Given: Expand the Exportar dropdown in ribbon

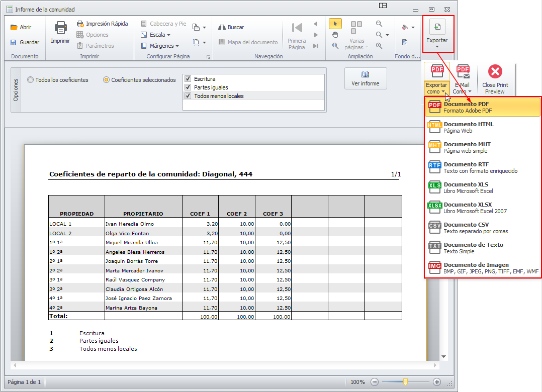Looking at the screenshot, I should coord(437,34).
